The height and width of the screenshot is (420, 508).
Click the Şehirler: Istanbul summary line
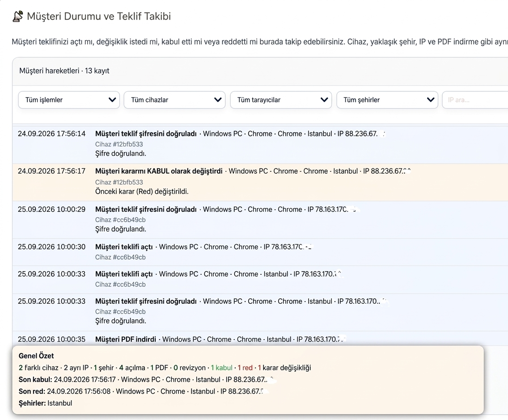(x=45, y=403)
